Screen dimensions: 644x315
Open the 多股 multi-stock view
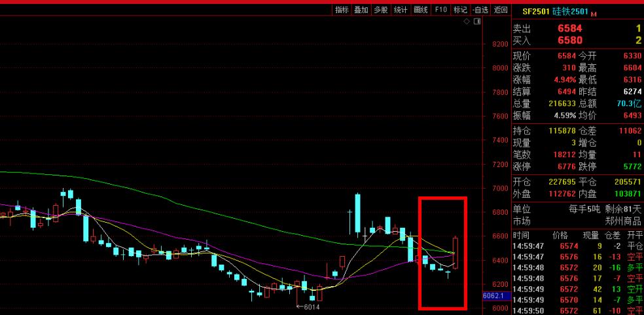click(381, 10)
